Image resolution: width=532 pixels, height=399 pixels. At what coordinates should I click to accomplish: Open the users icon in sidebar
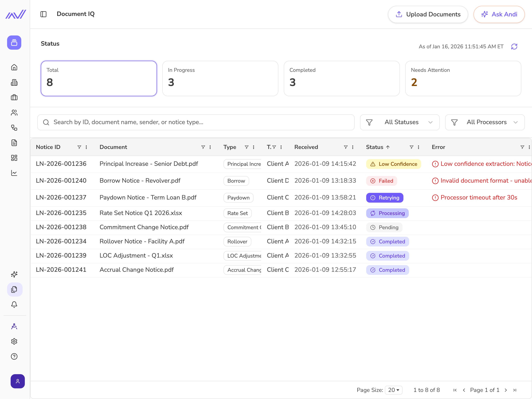[x=14, y=113]
